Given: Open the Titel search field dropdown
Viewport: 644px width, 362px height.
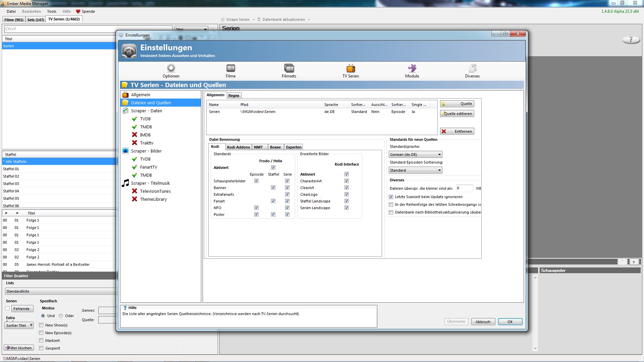Looking at the screenshot, I should tap(191, 29).
